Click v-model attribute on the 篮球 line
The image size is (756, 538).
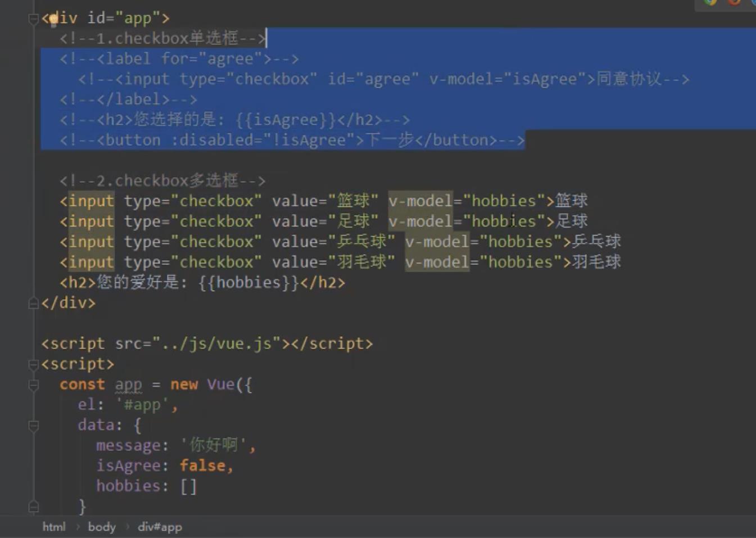pyautogui.click(x=420, y=201)
